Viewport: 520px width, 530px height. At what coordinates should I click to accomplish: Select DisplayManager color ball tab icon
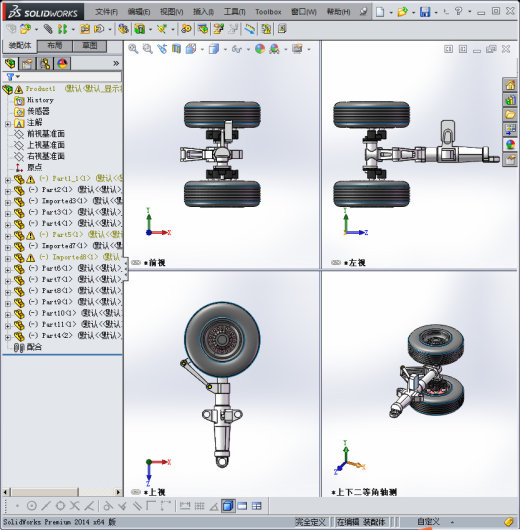click(x=63, y=64)
